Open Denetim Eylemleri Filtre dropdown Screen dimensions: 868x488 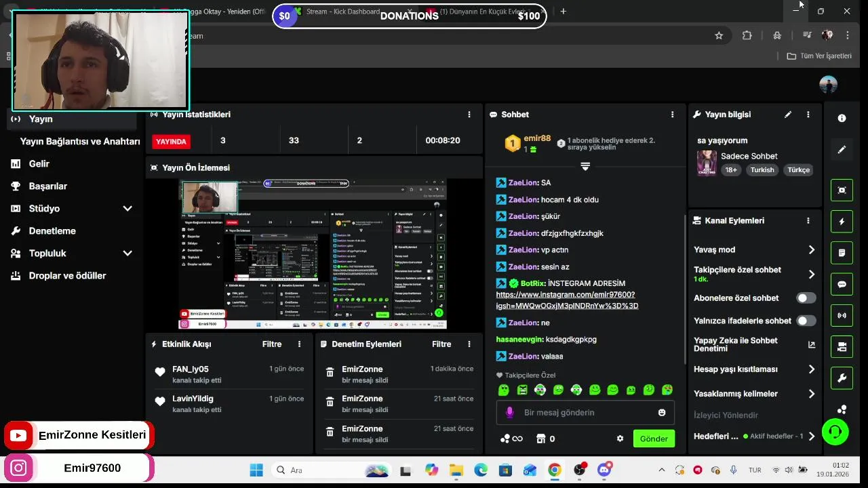tap(441, 344)
